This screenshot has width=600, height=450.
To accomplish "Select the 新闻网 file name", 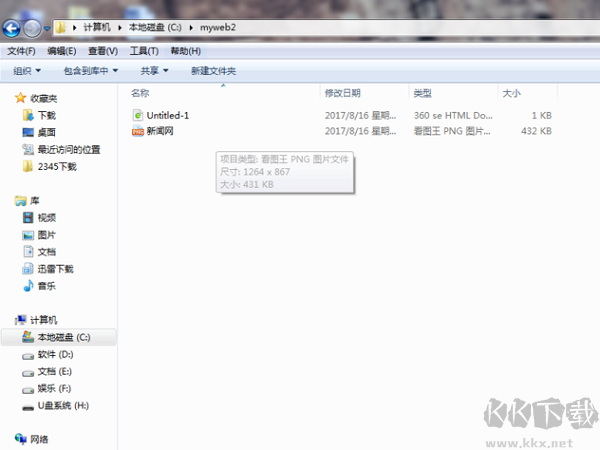I will [160, 131].
